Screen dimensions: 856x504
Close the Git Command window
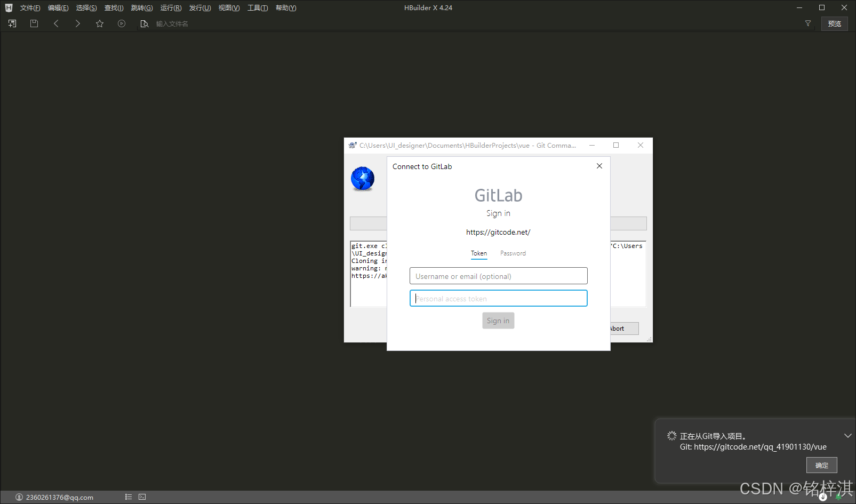tap(641, 145)
